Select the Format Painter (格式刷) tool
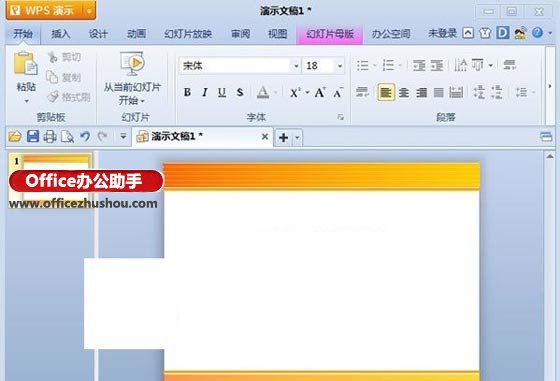 click(x=69, y=97)
